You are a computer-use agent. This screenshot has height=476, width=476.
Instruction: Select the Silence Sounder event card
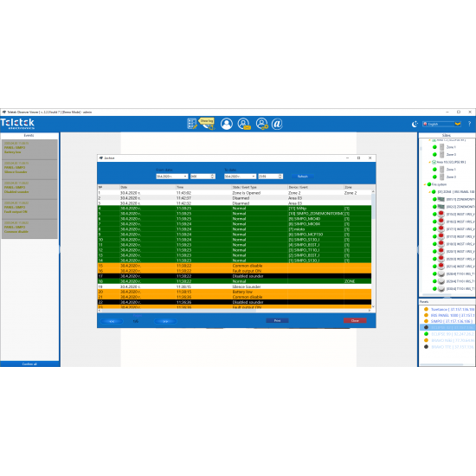pyautogui.click(x=29, y=169)
